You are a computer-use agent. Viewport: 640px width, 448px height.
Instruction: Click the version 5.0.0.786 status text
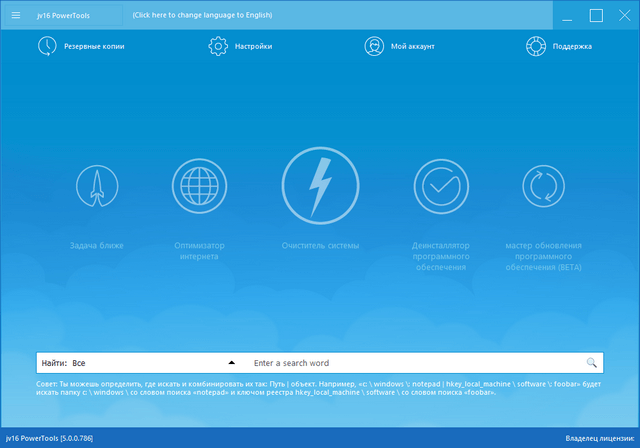point(49,438)
